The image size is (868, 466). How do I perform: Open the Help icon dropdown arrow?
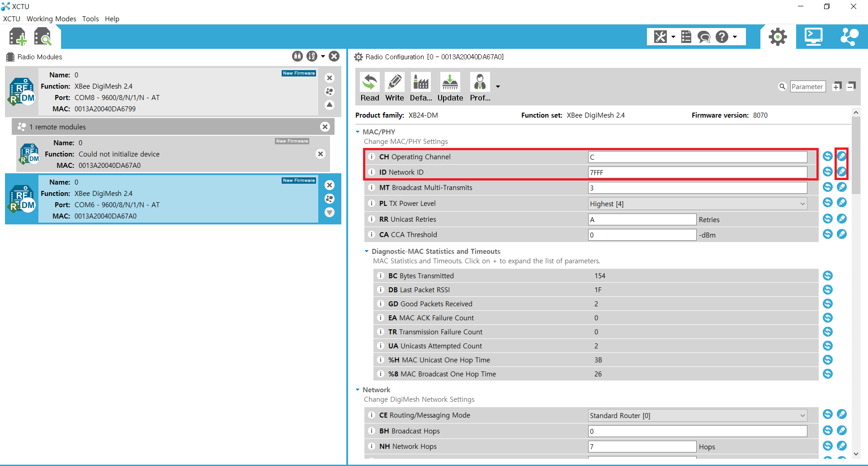point(735,37)
